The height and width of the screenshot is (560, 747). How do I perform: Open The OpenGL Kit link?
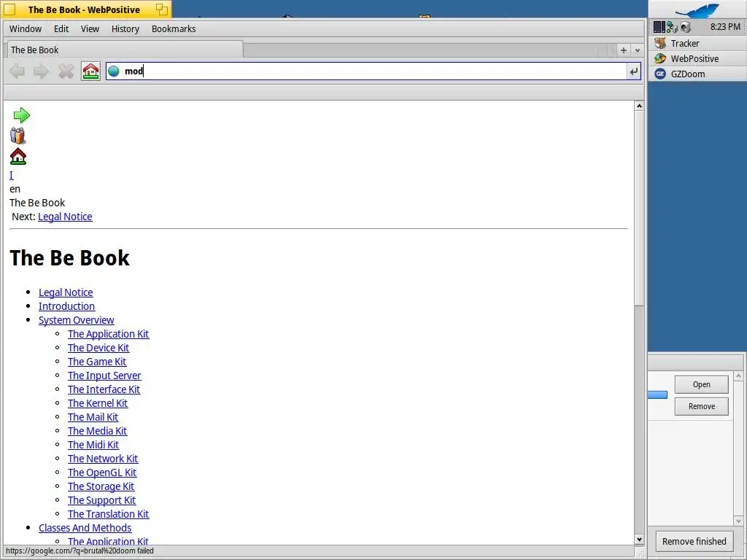tap(102, 472)
